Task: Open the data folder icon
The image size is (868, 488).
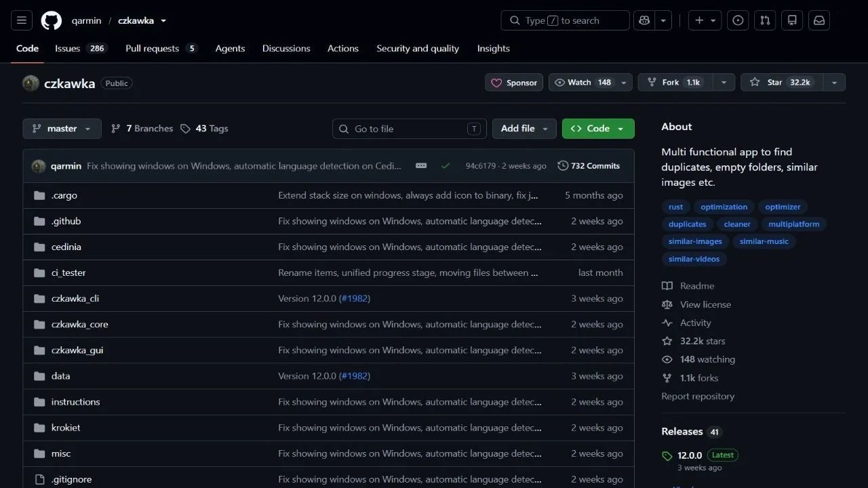Action: point(39,376)
